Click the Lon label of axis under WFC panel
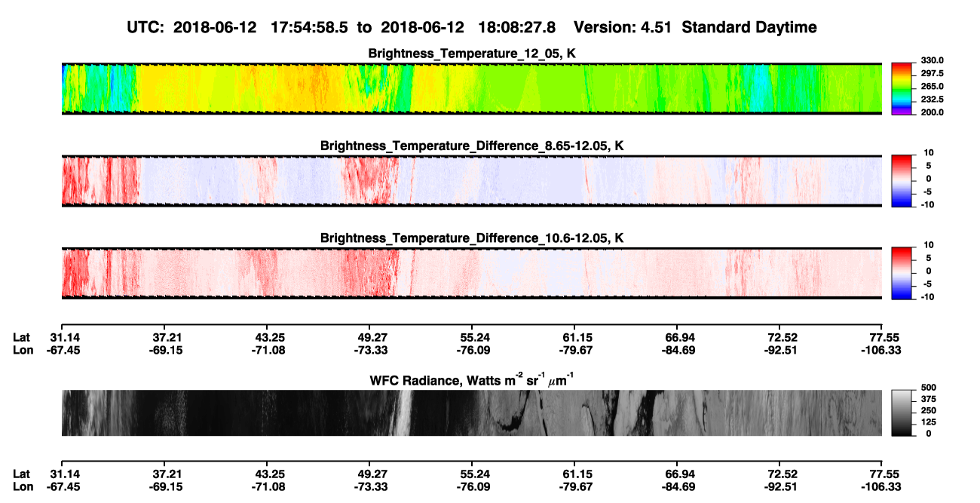 (x=22, y=486)
